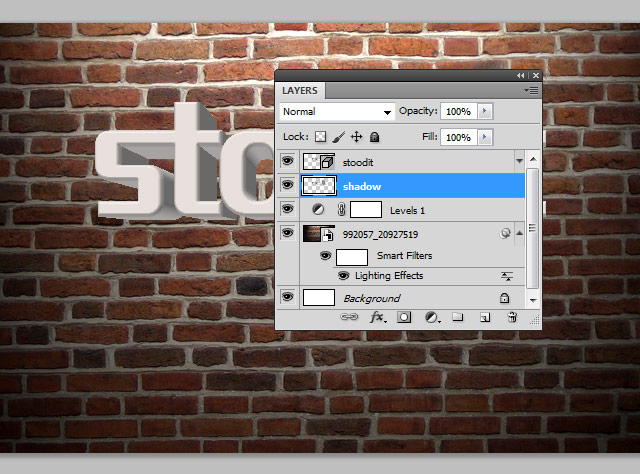
Task: Open the Opacity slider arrow
Action: pyautogui.click(x=485, y=111)
